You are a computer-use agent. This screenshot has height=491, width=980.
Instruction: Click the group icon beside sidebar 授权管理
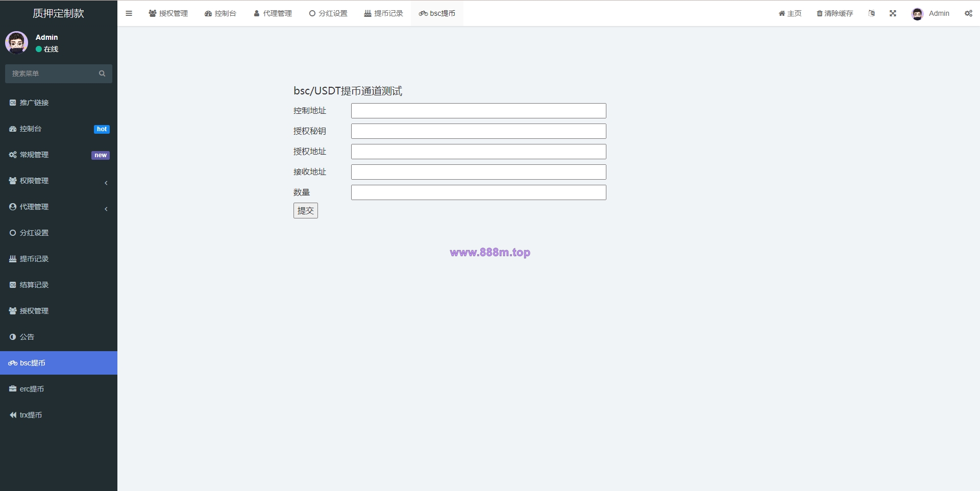pyautogui.click(x=13, y=311)
